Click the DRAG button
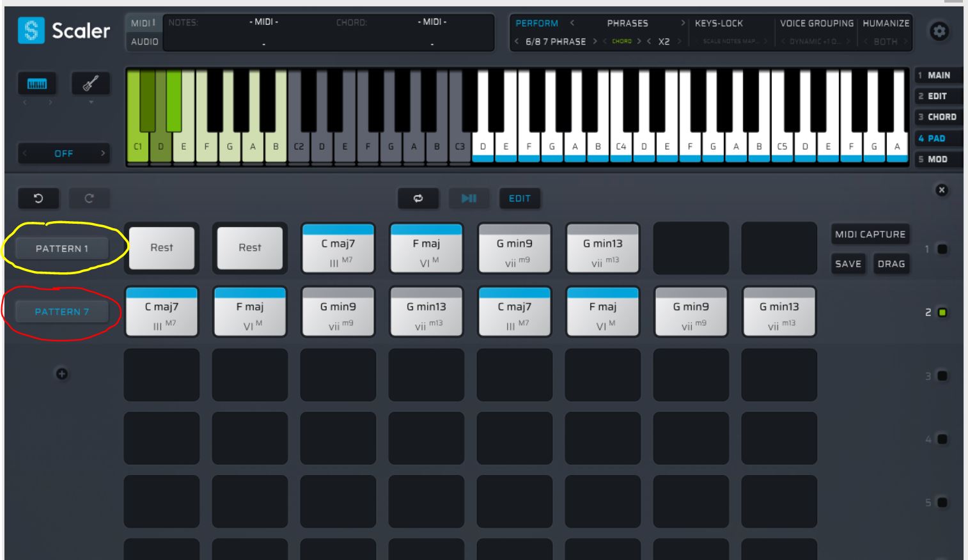 click(891, 264)
